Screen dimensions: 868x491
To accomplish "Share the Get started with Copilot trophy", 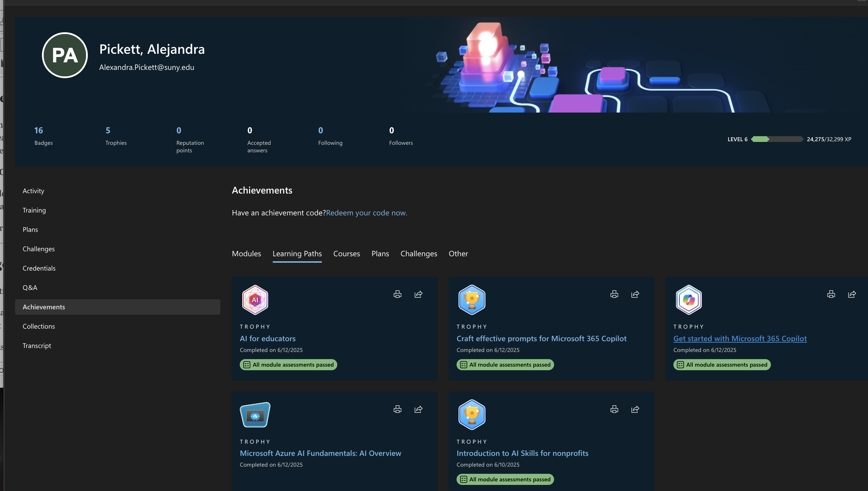I will click(x=852, y=294).
